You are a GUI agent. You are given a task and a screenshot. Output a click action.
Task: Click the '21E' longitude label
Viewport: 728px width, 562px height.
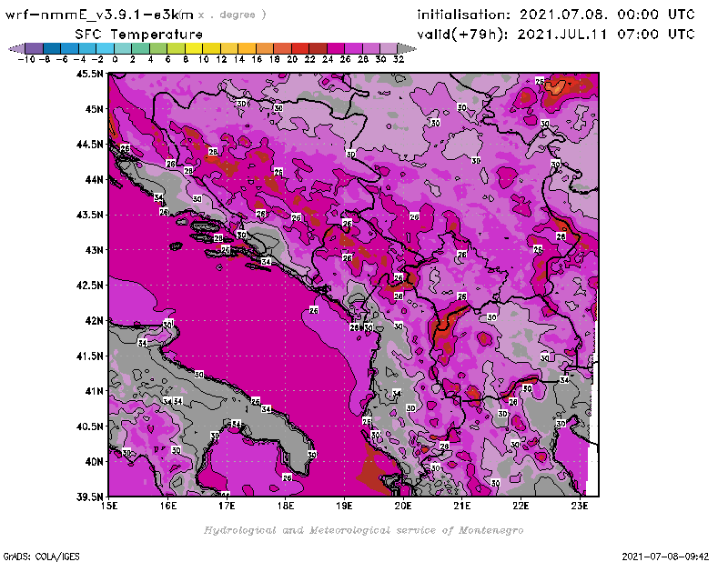pyautogui.click(x=462, y=506)
